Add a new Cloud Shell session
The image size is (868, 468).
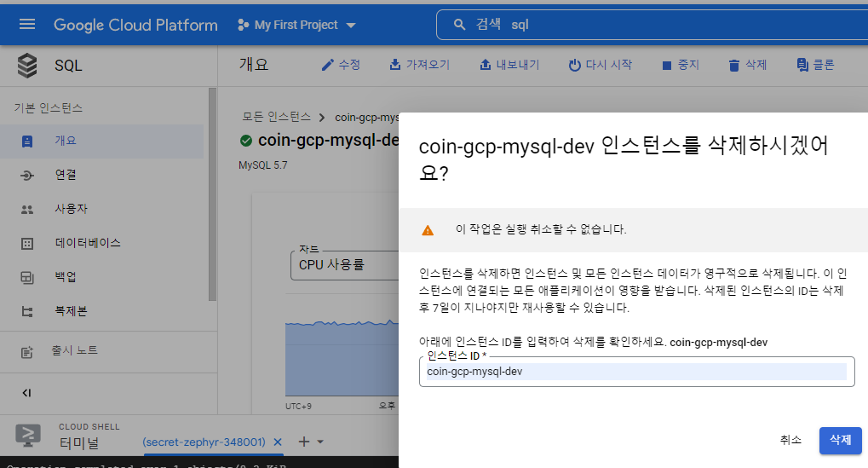point(303,442)
